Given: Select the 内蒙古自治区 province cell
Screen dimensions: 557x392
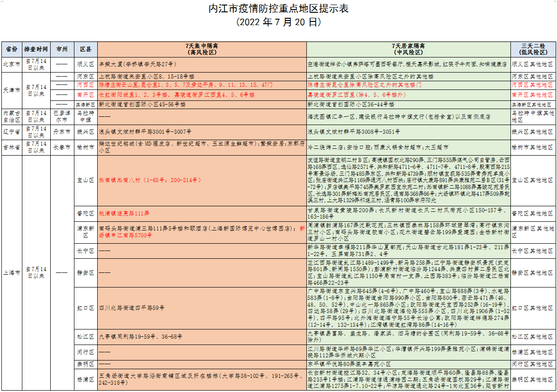Looking at the screenshot, I should pos(12,116).
